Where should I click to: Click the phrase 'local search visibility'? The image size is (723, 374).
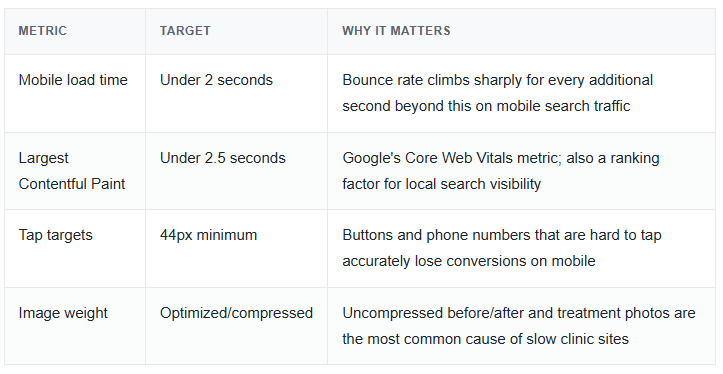coord(473,184)
